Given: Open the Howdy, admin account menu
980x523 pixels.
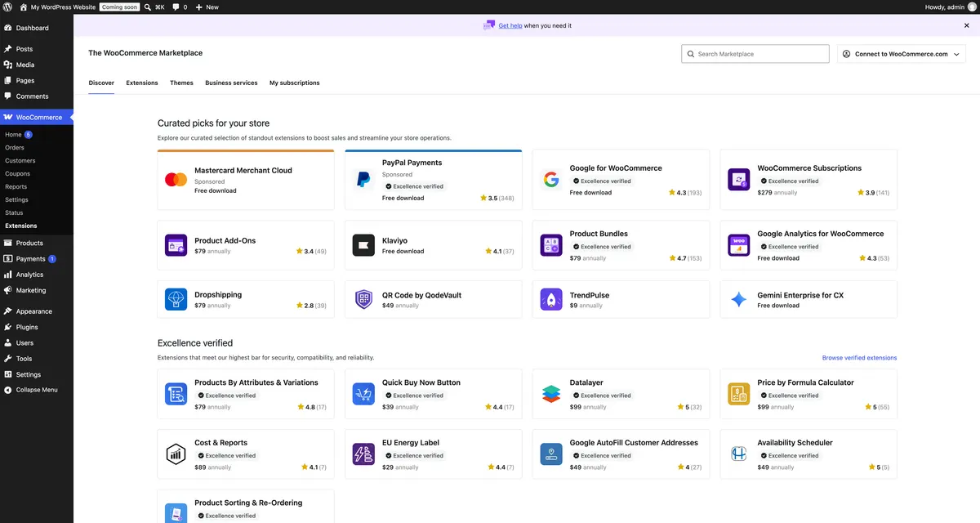Looking at the screenshot, I should tap(951, 7).
